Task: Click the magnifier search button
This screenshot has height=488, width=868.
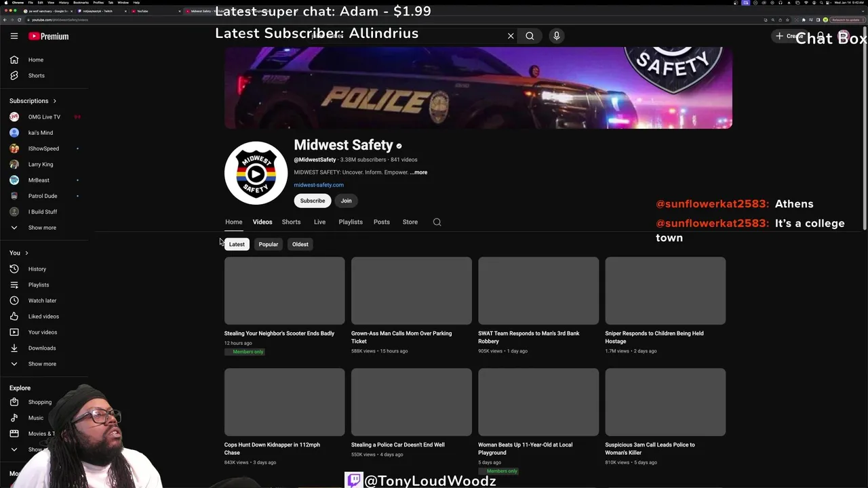Action: pos(530,36)
